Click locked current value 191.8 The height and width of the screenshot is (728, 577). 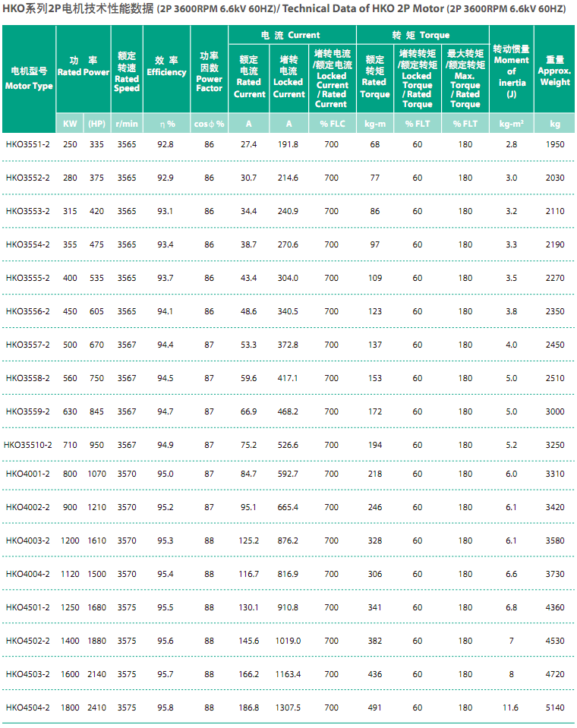click(288, 144)
